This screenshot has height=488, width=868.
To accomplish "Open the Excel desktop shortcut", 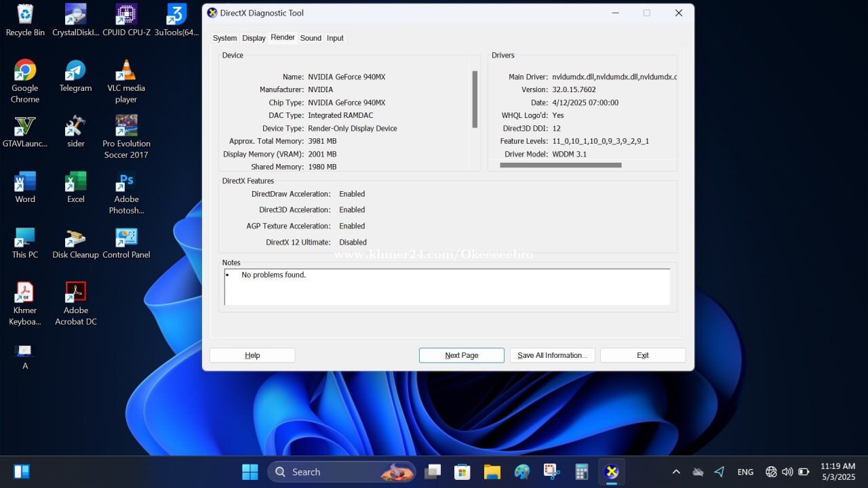I will point(76,187).
